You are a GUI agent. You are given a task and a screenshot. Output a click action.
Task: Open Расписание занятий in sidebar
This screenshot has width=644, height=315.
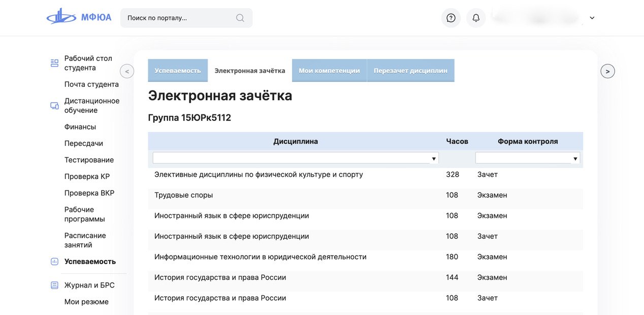85,240
